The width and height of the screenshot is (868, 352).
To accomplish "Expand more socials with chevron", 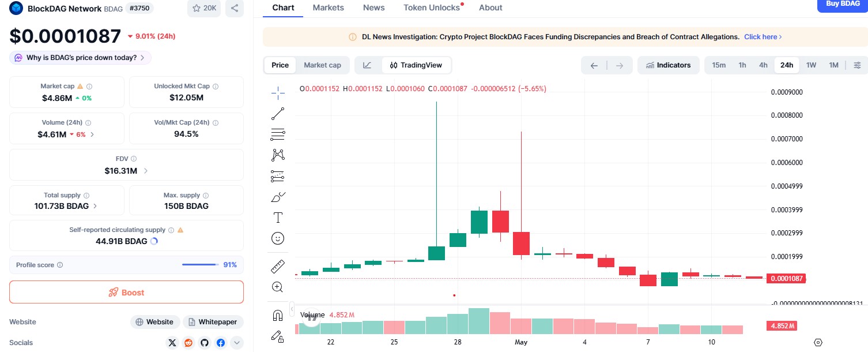I will tap(237, 343).
